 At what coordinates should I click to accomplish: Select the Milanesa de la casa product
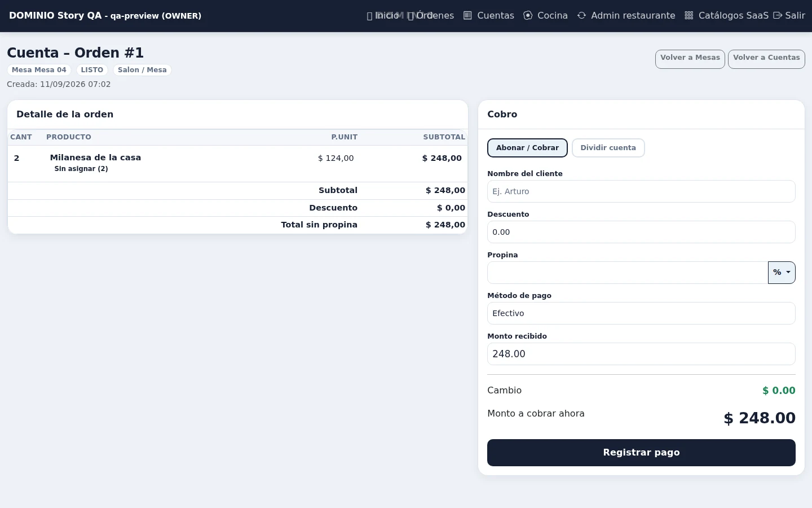[x=95, y=157]
